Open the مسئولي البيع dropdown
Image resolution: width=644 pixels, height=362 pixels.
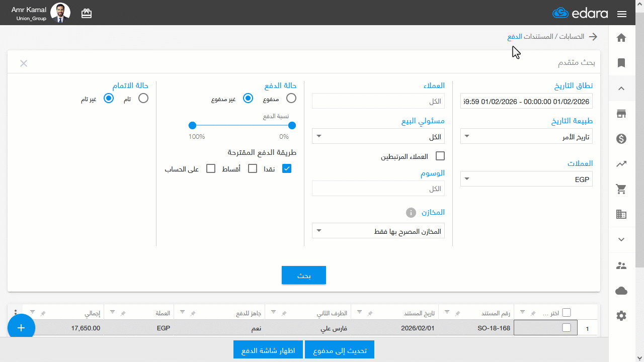378,136
